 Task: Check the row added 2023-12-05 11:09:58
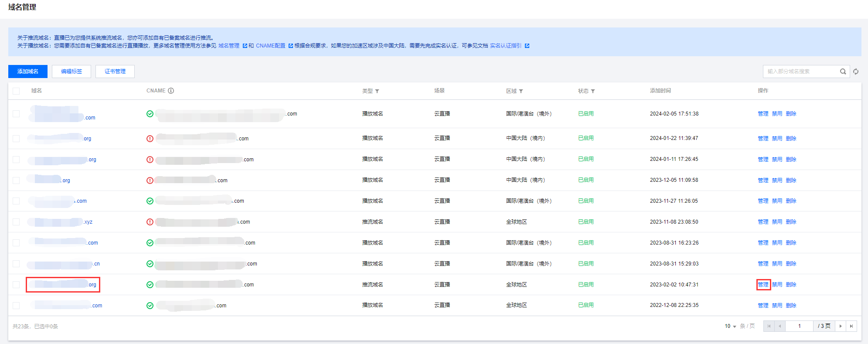pos(16,181)
